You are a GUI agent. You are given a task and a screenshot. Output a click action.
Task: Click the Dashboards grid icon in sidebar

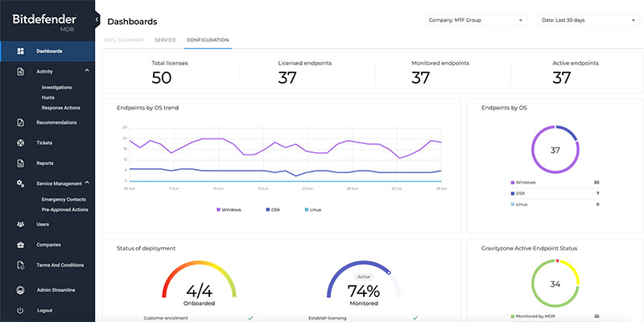point(20,52)
